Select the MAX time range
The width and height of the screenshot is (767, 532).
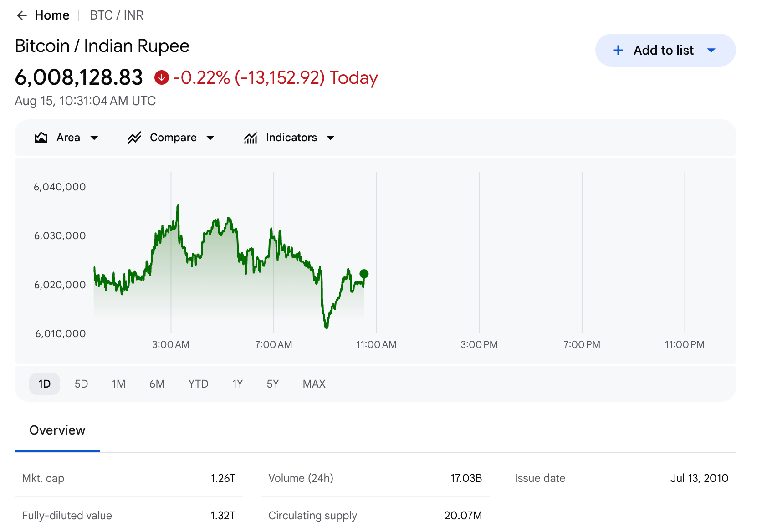click(x=314, y=384)
